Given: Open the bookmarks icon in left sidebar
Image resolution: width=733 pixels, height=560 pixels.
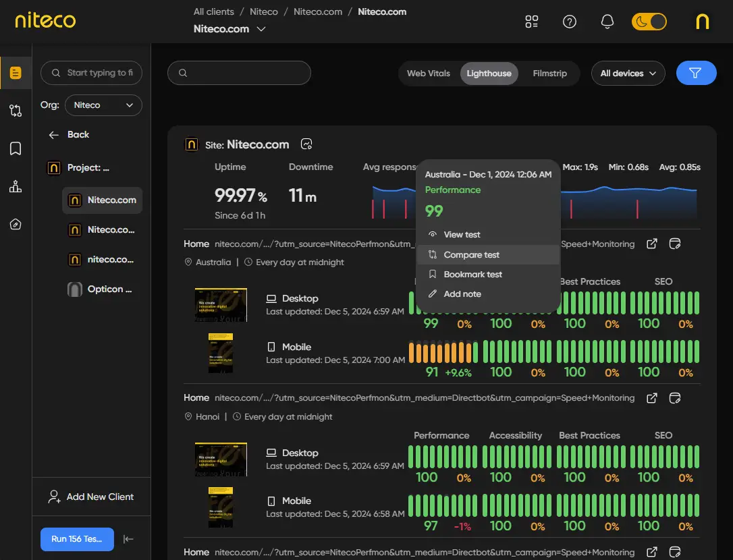Looking at the screenshot, I should [16, 148].
